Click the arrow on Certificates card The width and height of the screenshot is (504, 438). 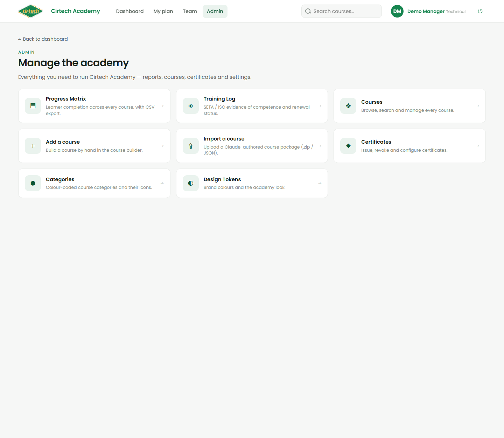click(478, 146)
